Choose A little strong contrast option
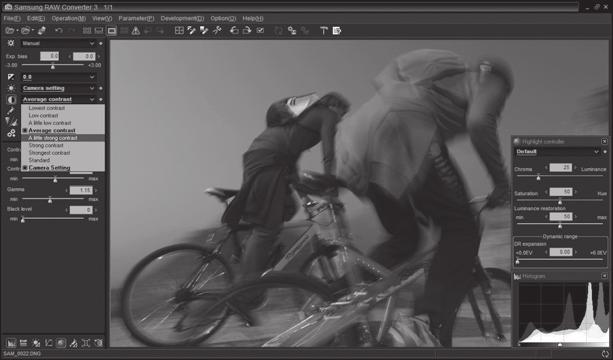 coord(63,138)
